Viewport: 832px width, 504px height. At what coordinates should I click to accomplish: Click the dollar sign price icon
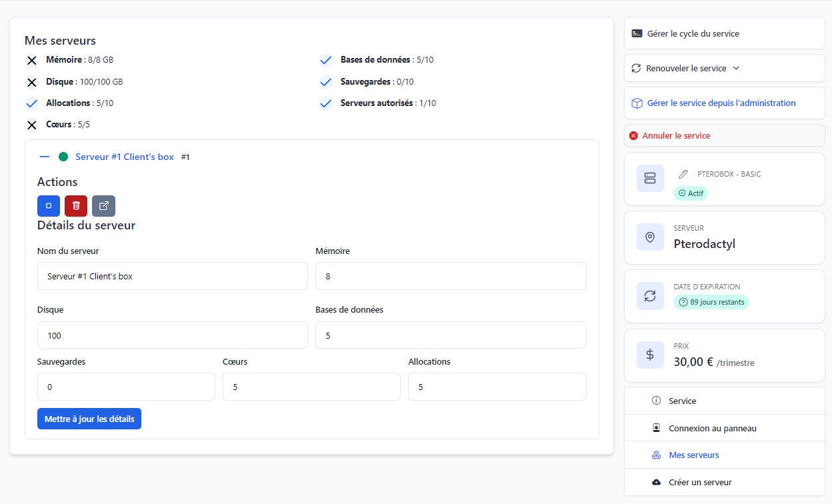650,355
